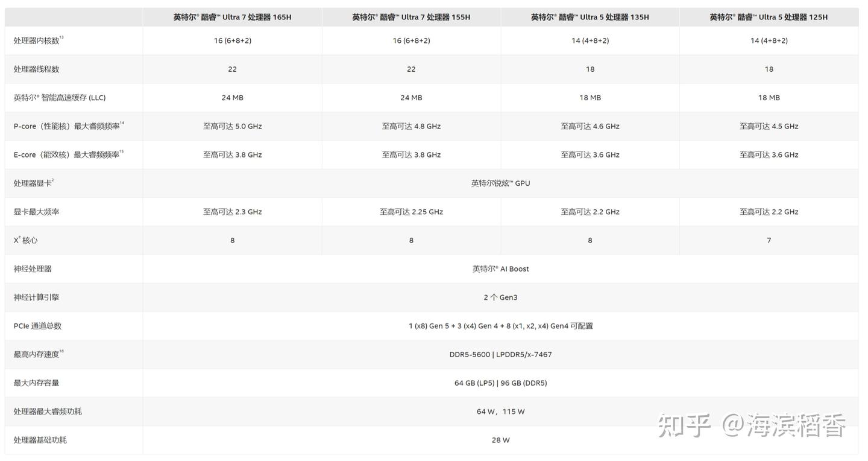Open footnote 16 beside 最高内存速度

pyautogui.click(x=61, y=351)
